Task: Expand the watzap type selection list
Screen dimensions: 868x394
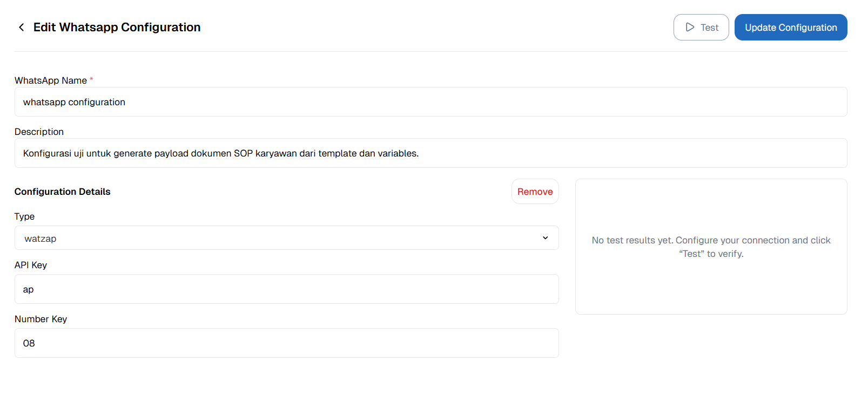Action: pyautogui.click(x=286, y=237)
